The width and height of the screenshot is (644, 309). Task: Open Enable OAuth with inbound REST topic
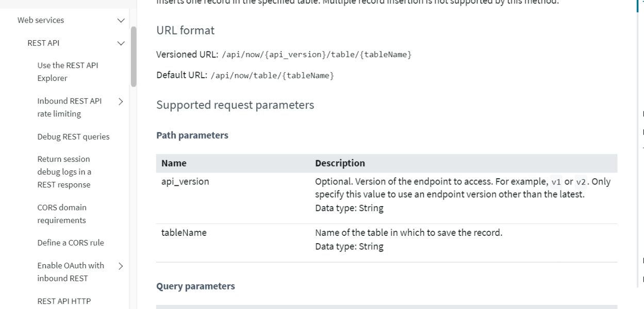(x=71, y=272)
